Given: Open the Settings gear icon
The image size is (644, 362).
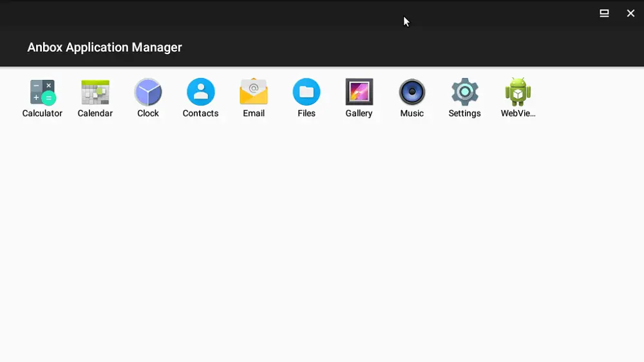Looking at the screenshot, I should [x=465, y=91].
